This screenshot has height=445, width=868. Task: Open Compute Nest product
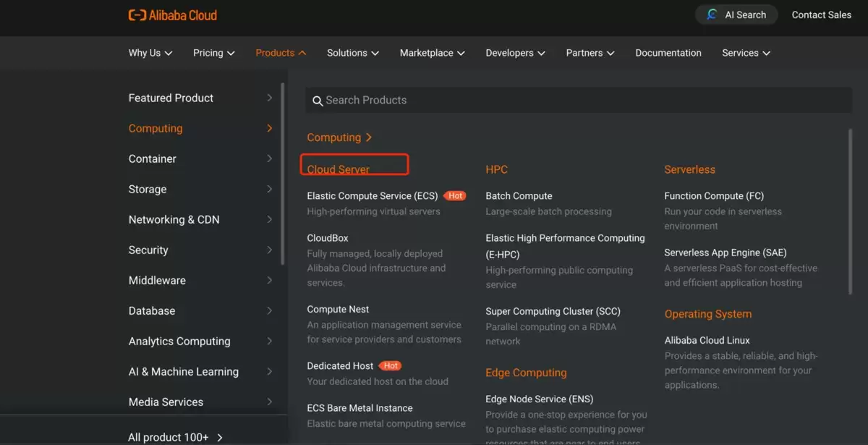coord(338,309)
